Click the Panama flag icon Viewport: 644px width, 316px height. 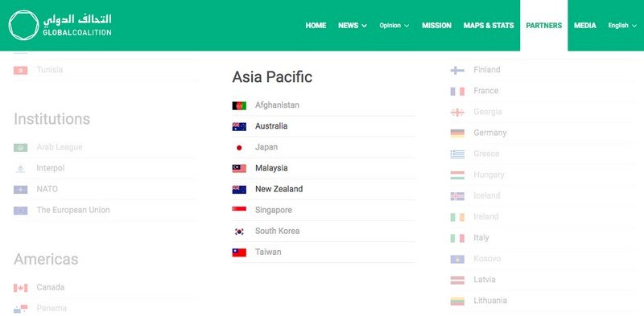pyautogui.click(x=21, y=309)
